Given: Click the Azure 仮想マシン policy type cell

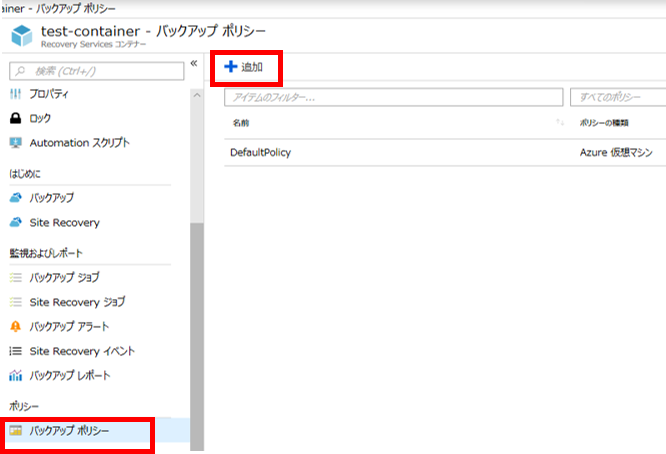Looking at the screenshot, I should (x=616, y=152).
